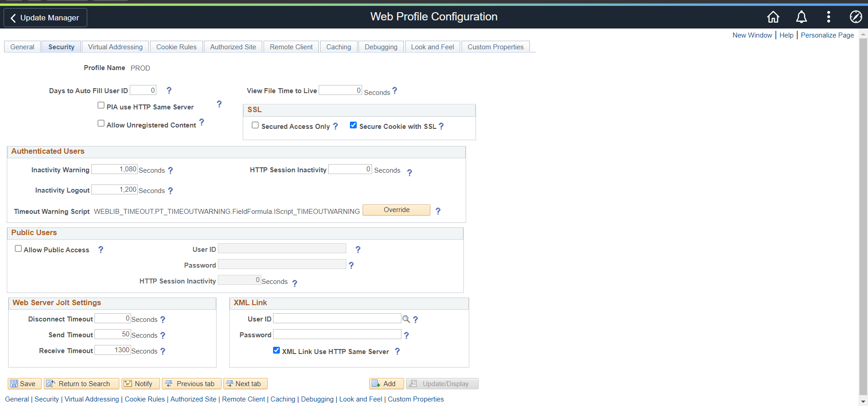Click the Receive Timeout field

click(x=113, y=350)
